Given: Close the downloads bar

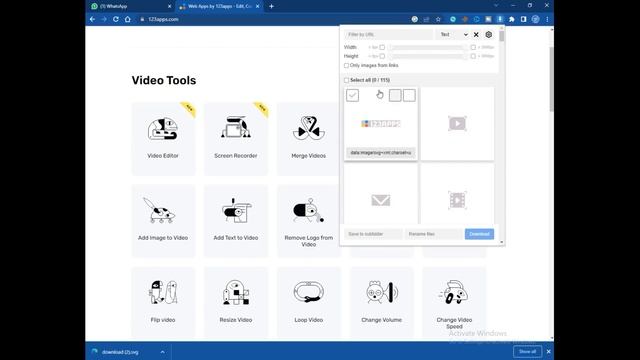Looking at the screenshot, I should pyautogui.click(x=548, y=351).
